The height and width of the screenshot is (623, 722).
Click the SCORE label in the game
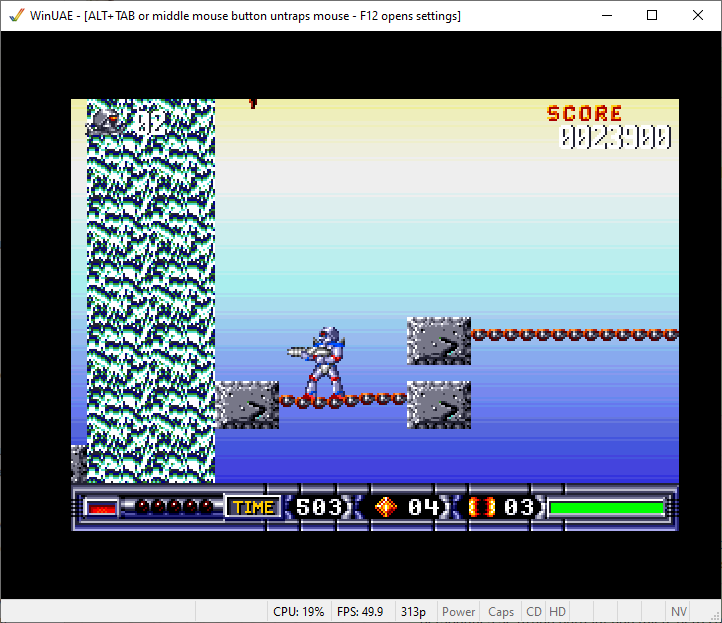pyautogui.click(x=584, y=113)
